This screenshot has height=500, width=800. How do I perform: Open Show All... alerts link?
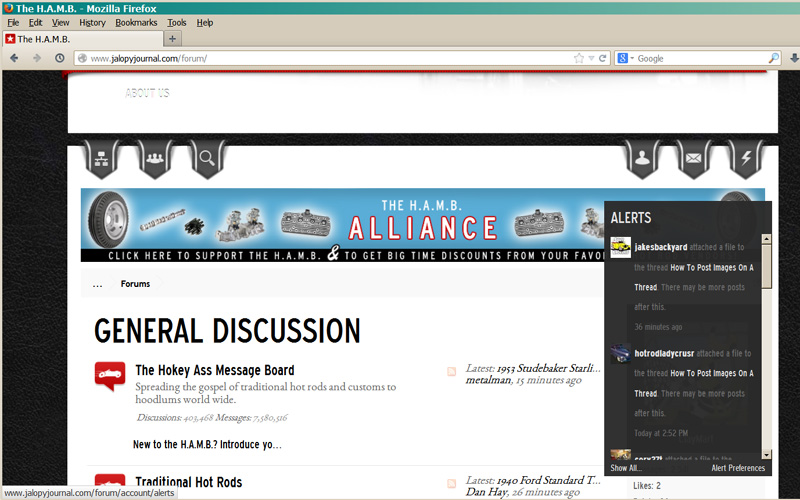click(x=626, y=468)
